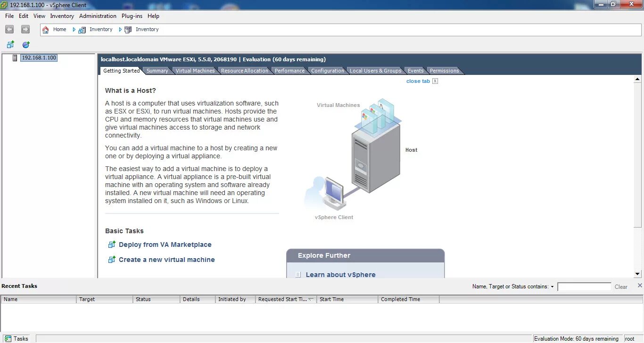Click the Requested Start Time column sort arrow
644x343 pixels.
[311, 299]
